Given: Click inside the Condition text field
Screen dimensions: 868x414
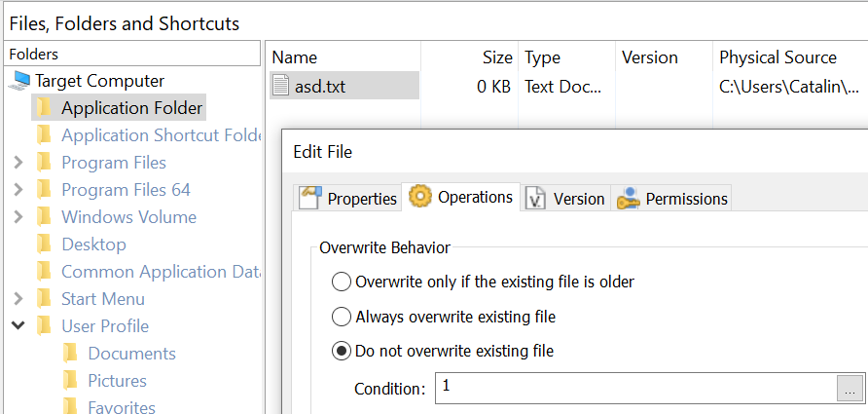Looking at the screenshot, I should click(x=633, y=388).
